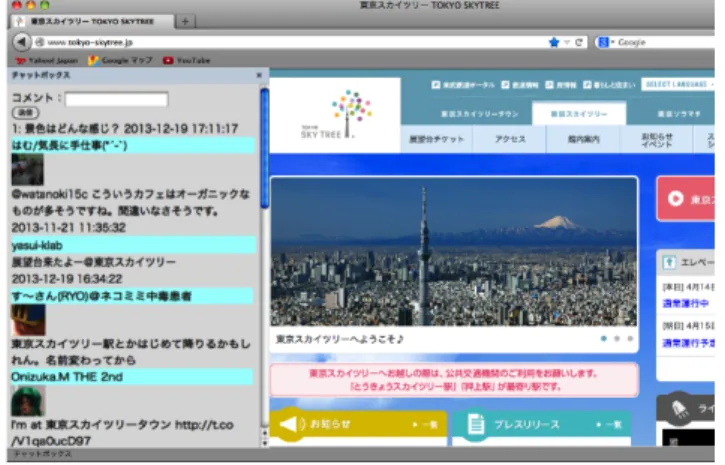Click the press release document icon
This screenshot has width=725, height=465.
(x=475, y=424)
